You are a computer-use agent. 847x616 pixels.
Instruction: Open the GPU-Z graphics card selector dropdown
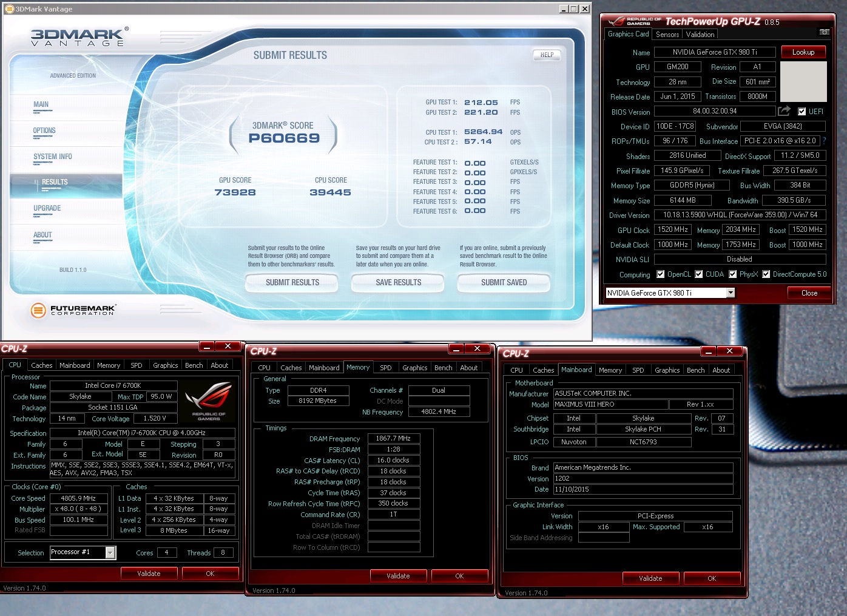click(731, 293)
